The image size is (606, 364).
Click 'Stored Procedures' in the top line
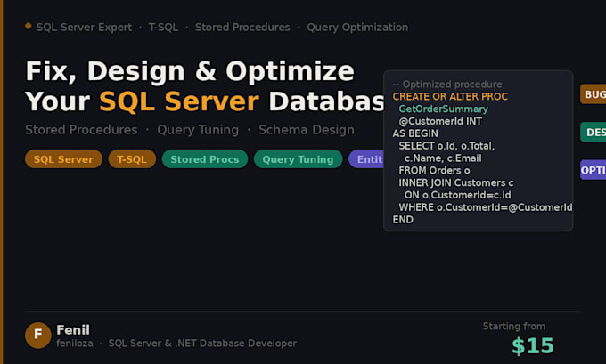pyautogui.click(x=242, y=28)
